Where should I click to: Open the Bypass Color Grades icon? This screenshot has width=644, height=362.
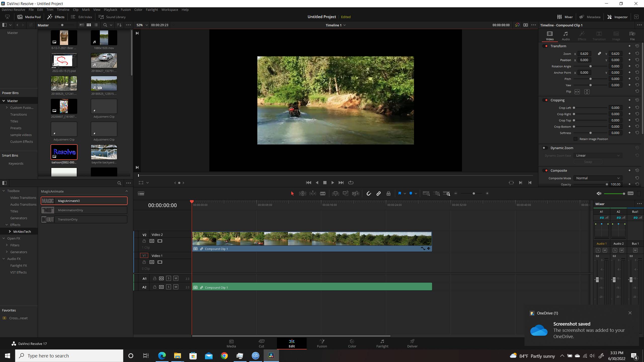point(517,25)
